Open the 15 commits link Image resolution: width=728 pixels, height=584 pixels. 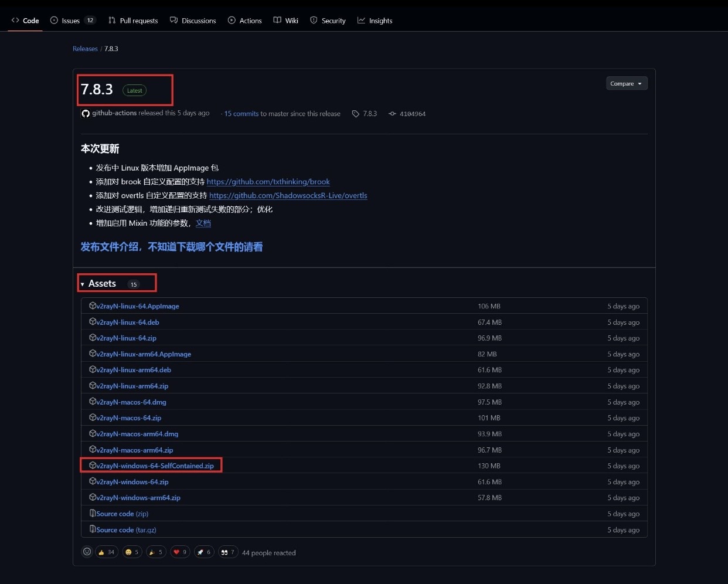[241, 114]
